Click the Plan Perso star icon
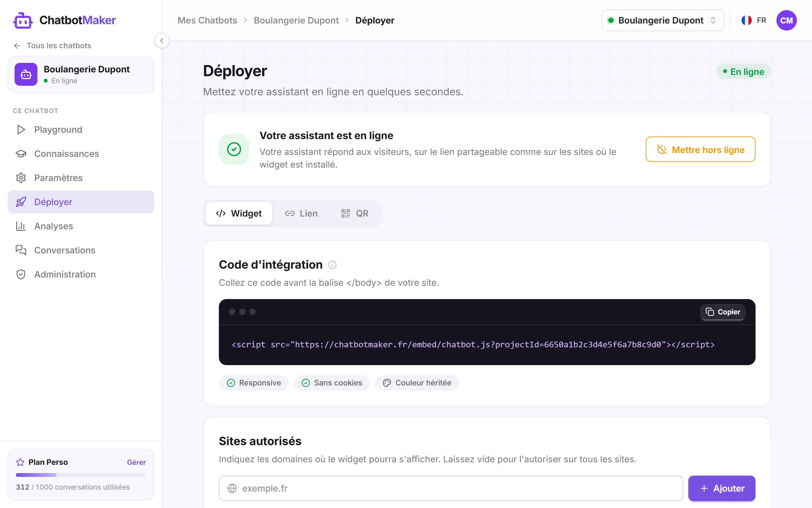Viewport: 812px width, 508px height. (x=20, y=462)
